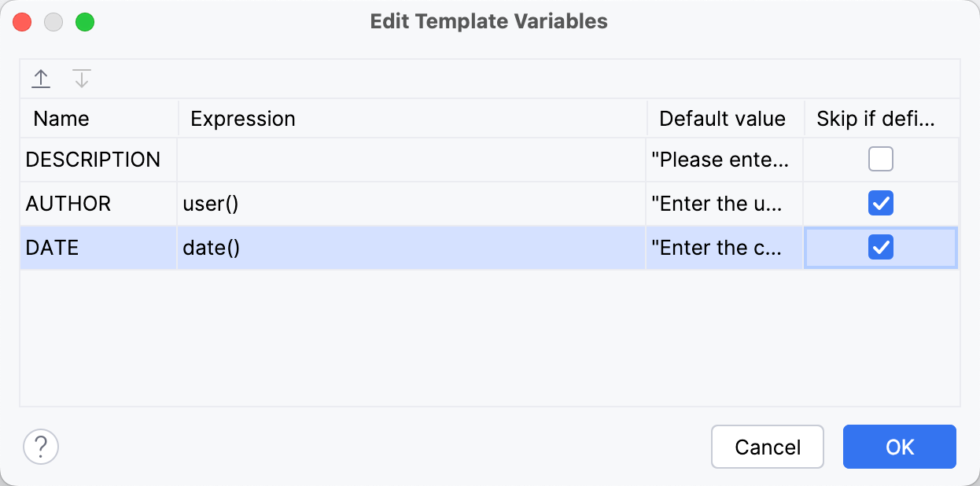Enable skip for the DESCRIPTION variable
The height and width of the screenshot is (486, 980).
pyautogui.click(x=880, y=159)
